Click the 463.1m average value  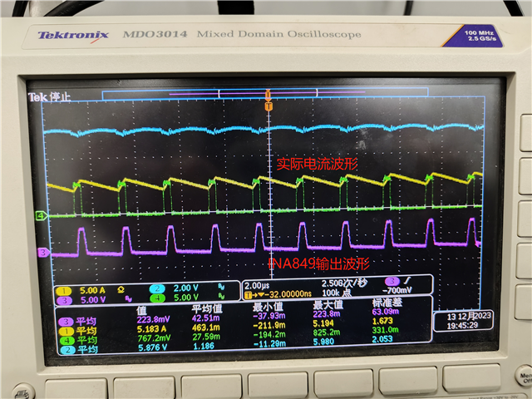point(206,328)
